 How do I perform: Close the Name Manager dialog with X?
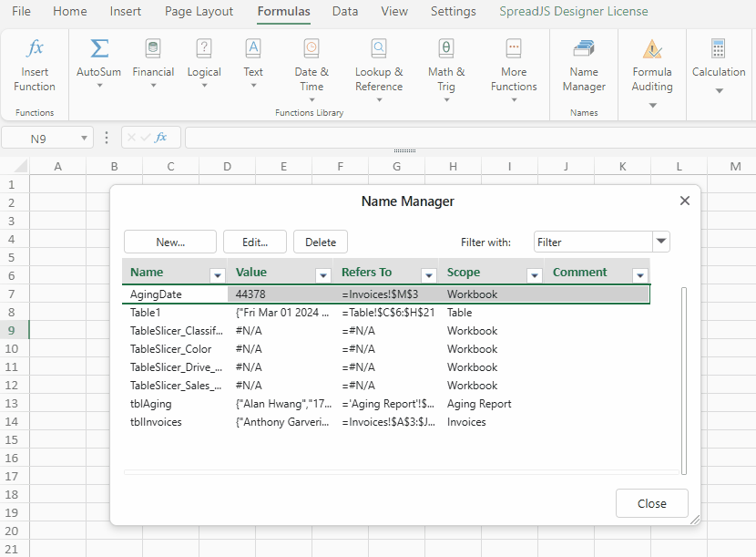click(x=685, y=201)
